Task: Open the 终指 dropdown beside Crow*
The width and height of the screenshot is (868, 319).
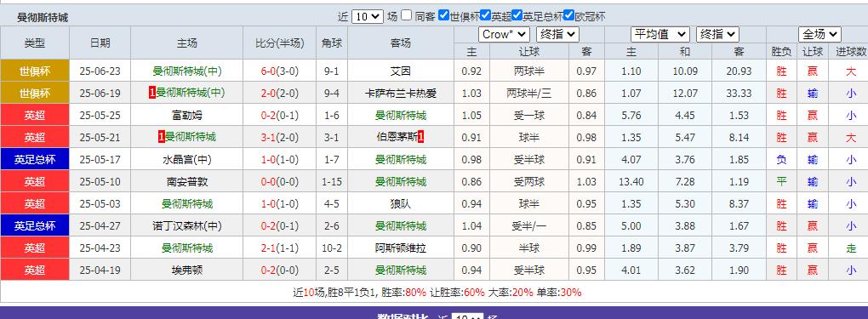Action: click(x=557, y=34)
